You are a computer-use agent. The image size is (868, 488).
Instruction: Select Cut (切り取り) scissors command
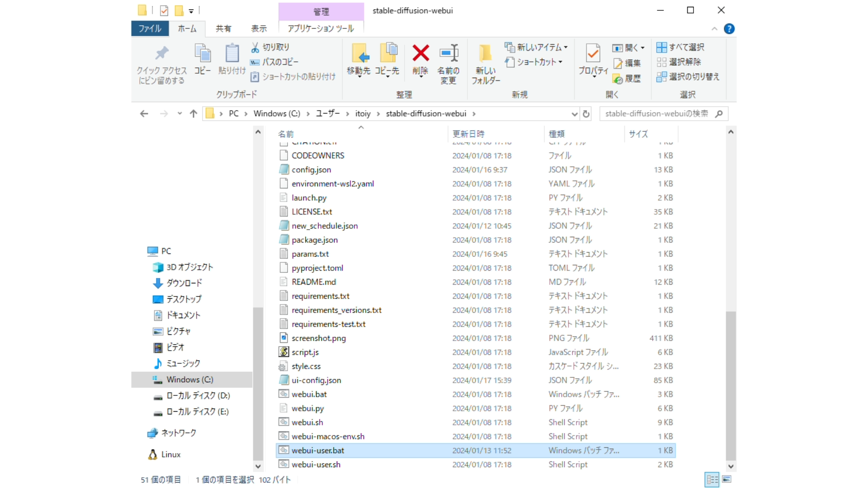click(x=270, y=47)
